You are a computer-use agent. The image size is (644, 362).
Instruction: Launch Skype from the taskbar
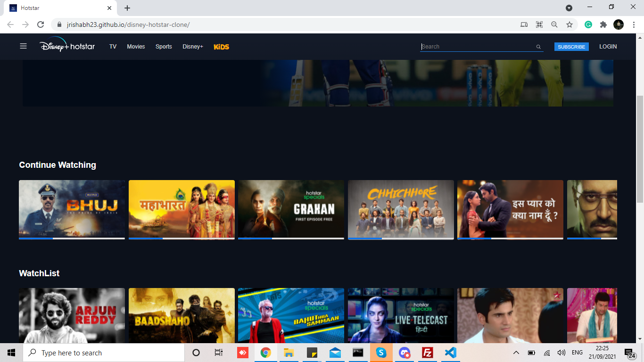pyautogui.click(x=381, y=353)
